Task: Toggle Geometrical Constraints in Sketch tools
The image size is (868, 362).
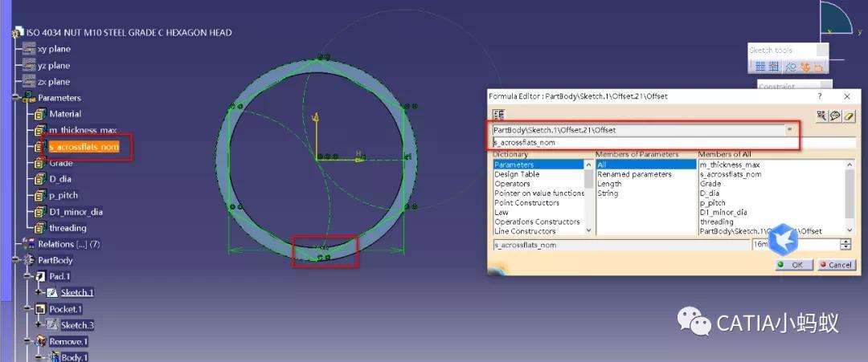Action: pos(805,67)
